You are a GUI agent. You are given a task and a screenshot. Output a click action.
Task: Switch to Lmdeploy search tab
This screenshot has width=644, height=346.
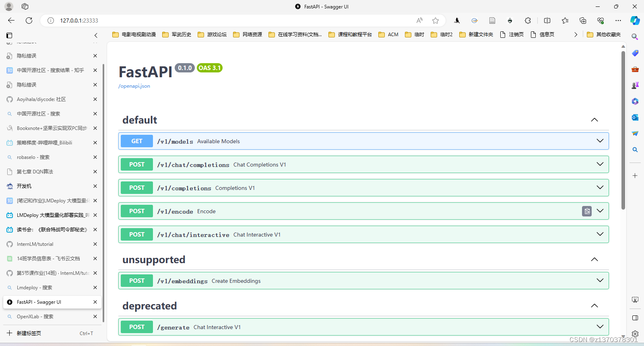pyautogui.click(x=52, y=288)
